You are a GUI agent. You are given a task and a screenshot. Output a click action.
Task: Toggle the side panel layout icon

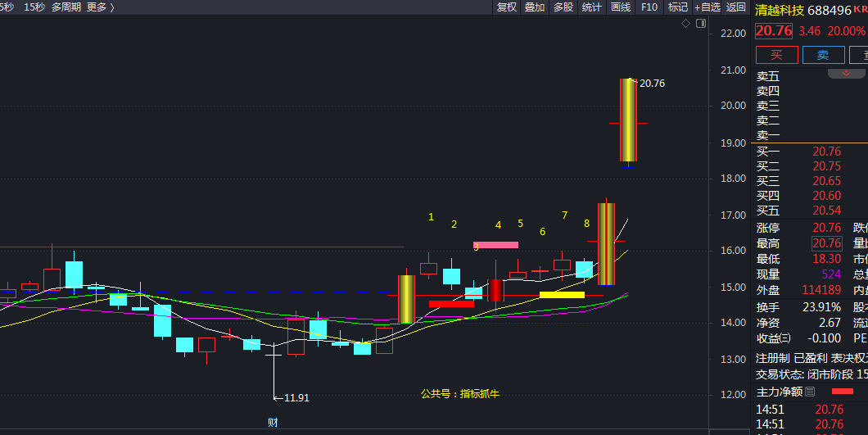[x=701, y=23]
